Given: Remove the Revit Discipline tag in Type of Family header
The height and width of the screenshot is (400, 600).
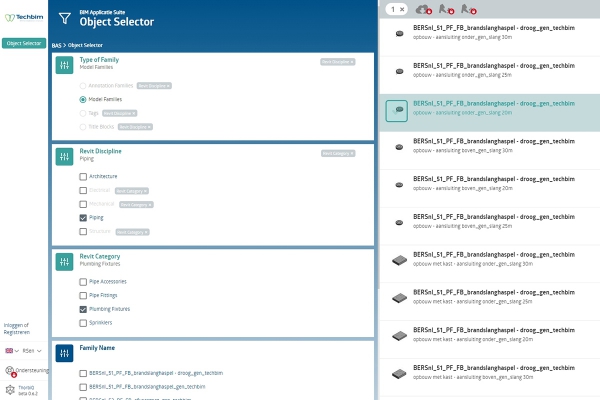Looking at the screenshot, I should pos(352,62).
